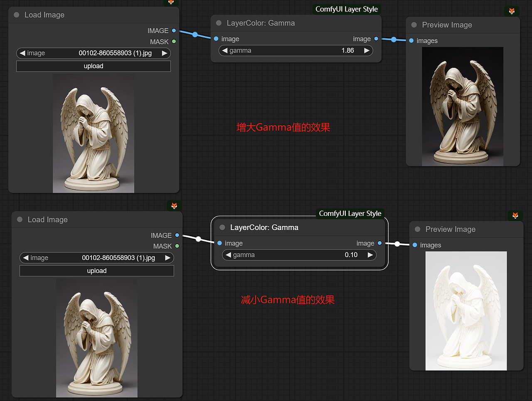Select the next image in the upper Load Image node

coord(165,53)
